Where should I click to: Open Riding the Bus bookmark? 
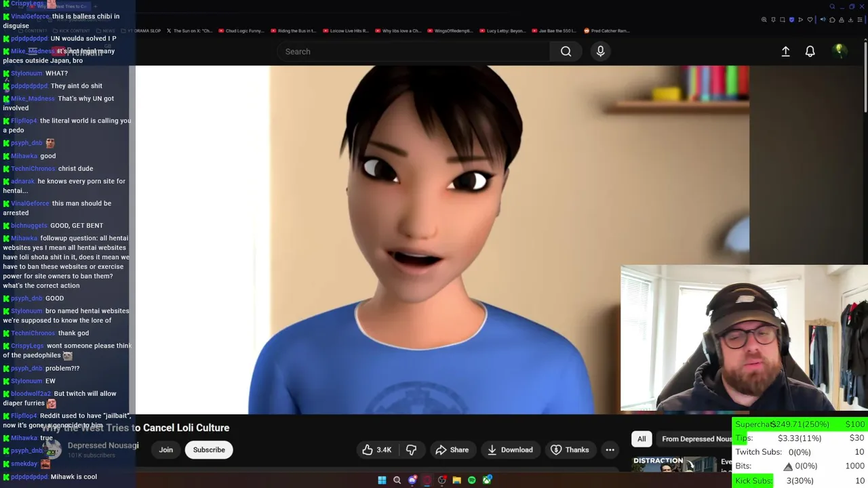(293, 30)
